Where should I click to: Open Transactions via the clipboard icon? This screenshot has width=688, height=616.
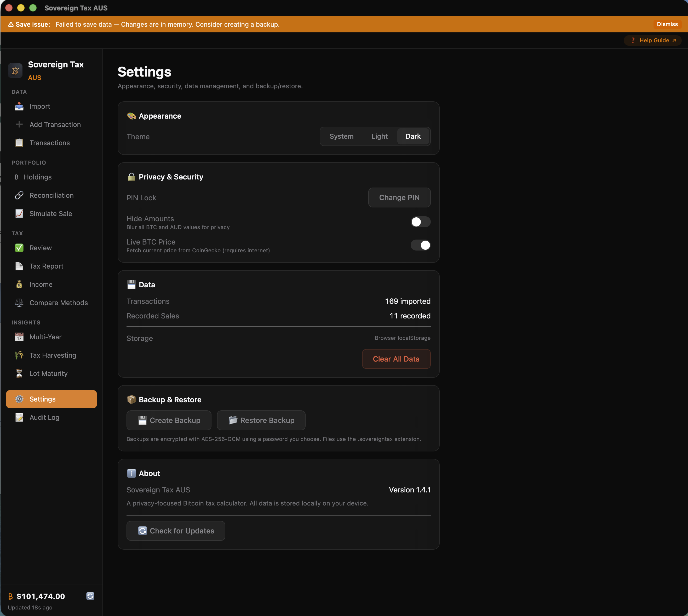tap(19, 143)
